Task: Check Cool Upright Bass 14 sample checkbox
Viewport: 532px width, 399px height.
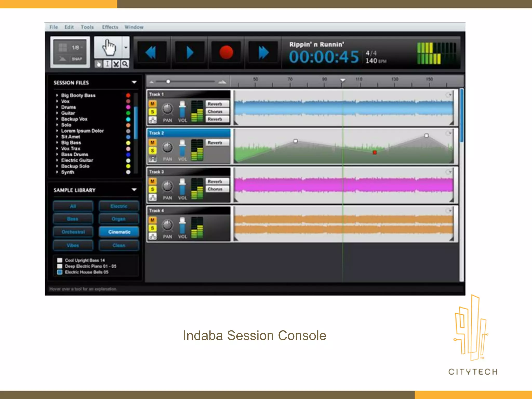Action: point(60,260)
